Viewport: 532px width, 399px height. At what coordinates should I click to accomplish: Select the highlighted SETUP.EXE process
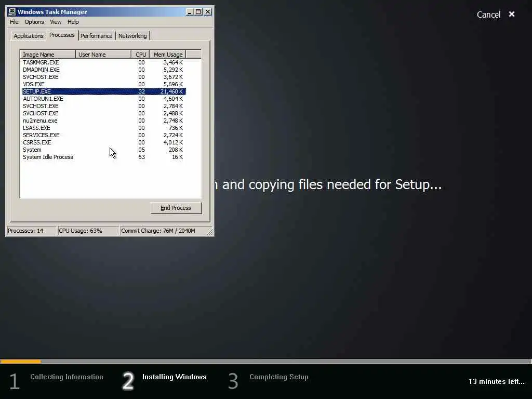tap(103, 91)
